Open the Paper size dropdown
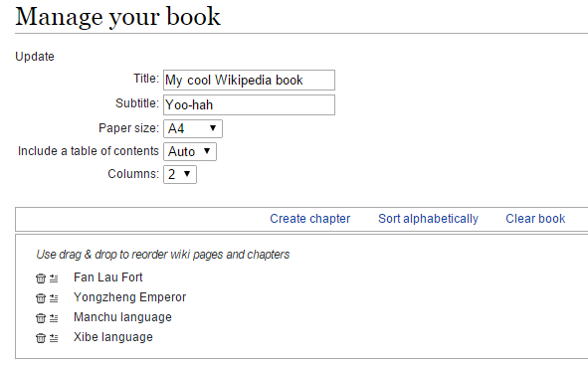Viewport: 588px width, 369px height. pos(193,128)
